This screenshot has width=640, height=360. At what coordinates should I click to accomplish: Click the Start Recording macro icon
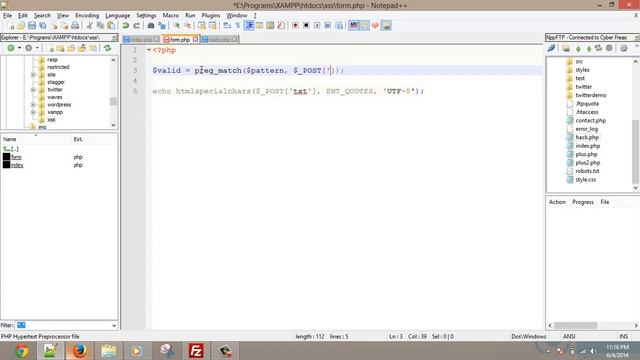coord(295,26)
